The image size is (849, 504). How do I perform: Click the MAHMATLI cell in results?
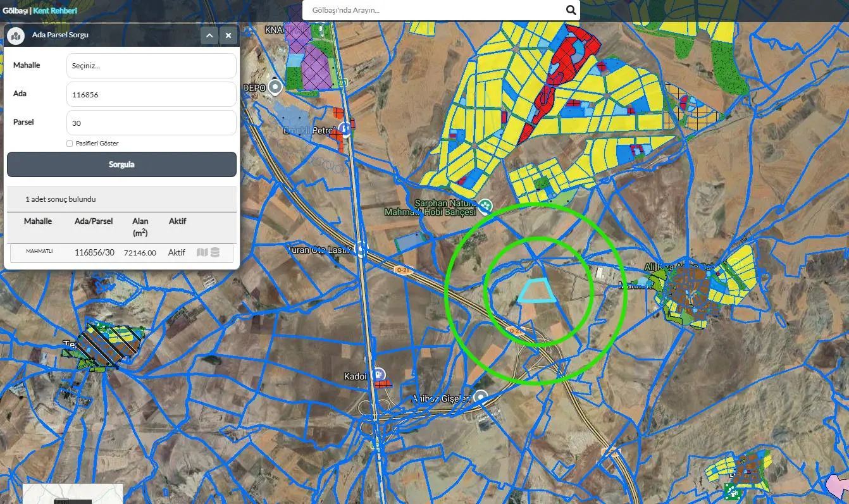pyautogui.click(x=39, y=252)
